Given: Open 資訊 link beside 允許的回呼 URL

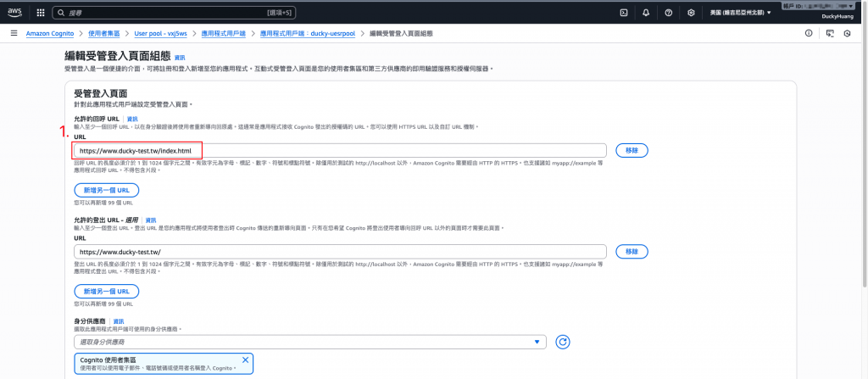Looking at the screenshot, I should pyautogui.click(x=132, y=119).
